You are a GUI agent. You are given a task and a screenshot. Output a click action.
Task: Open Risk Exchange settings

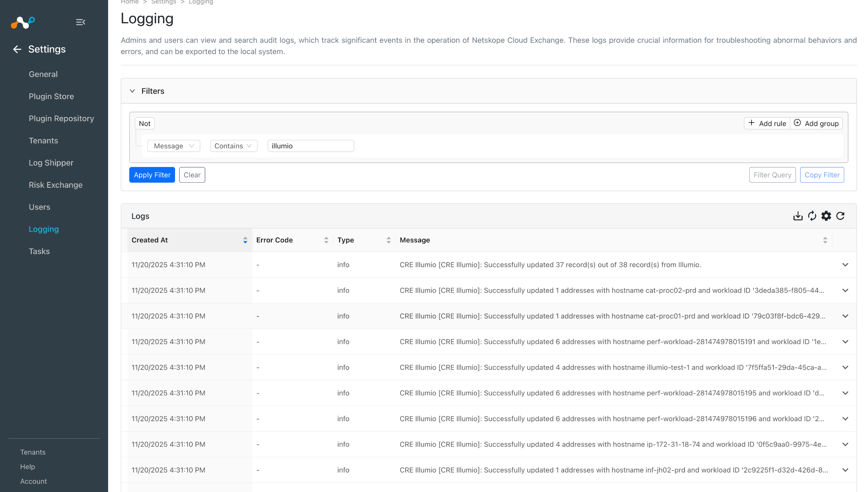point(56,185)
